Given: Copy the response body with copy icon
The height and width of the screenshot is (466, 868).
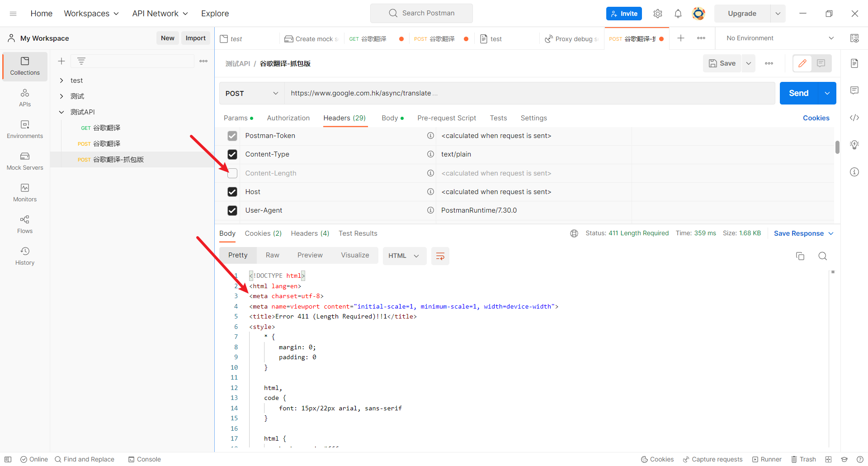Looking at the screenshot, I should click(800, 256).
